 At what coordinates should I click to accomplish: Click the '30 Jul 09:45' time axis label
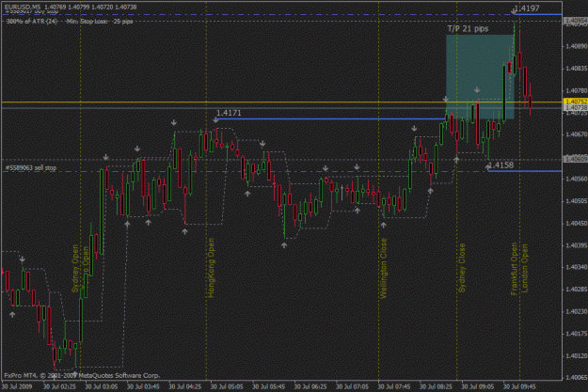[519, 386]
